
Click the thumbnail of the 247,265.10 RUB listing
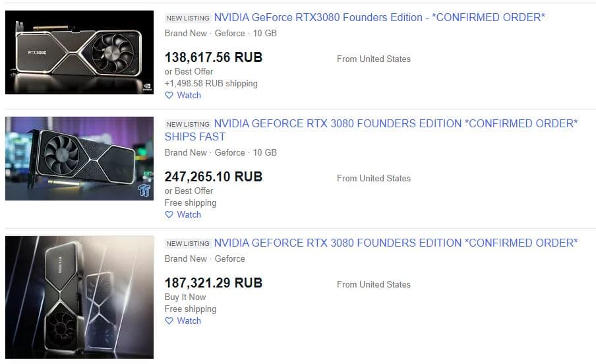pos(79,158)
